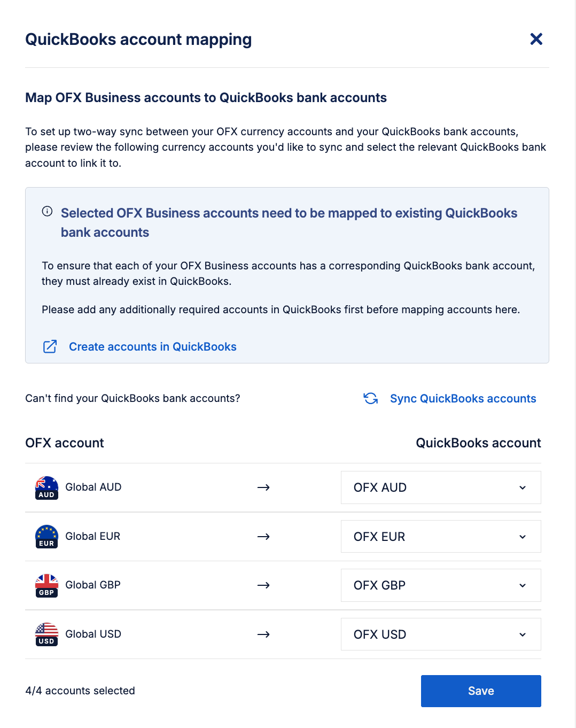The width and height of the screenshot is (576, 728).
Task: Click Sync QuickBooks accounts link
Action: point(463,398)
